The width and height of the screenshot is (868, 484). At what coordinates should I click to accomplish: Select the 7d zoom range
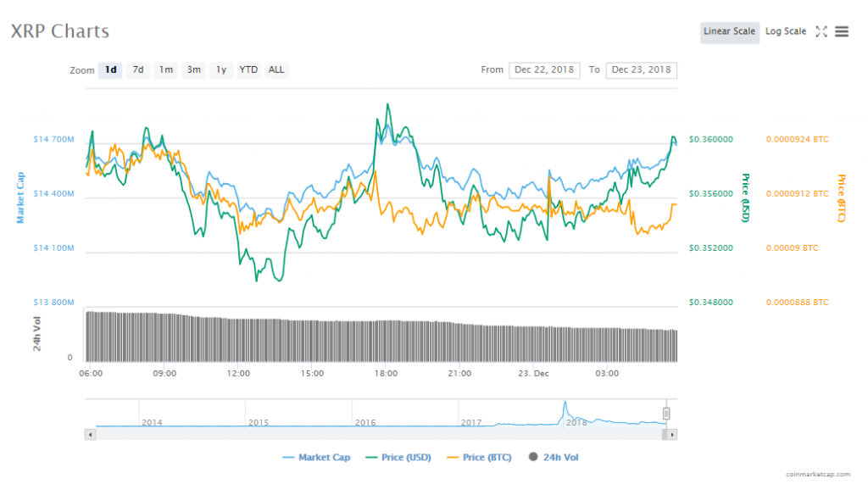[x=138, y=70]
